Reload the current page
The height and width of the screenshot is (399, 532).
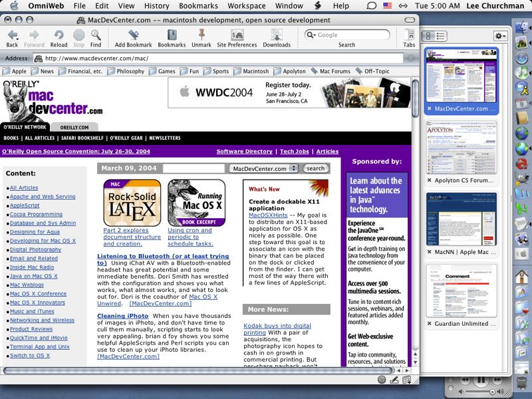click(59, 36)
